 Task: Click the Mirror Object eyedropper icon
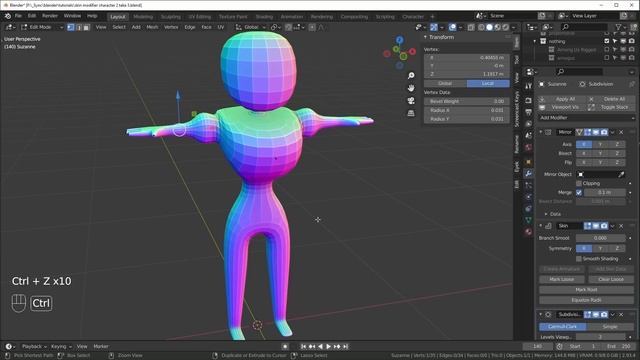click(621, 174)
